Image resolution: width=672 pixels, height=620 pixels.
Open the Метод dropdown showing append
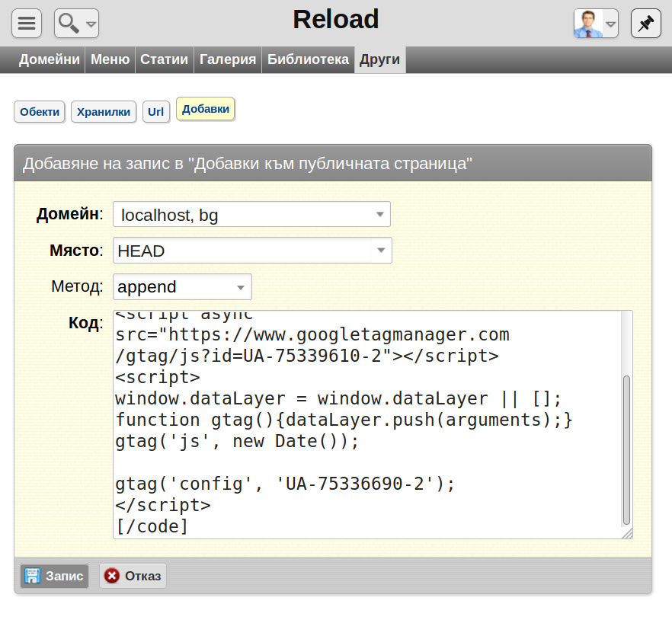tap(182, 286)
